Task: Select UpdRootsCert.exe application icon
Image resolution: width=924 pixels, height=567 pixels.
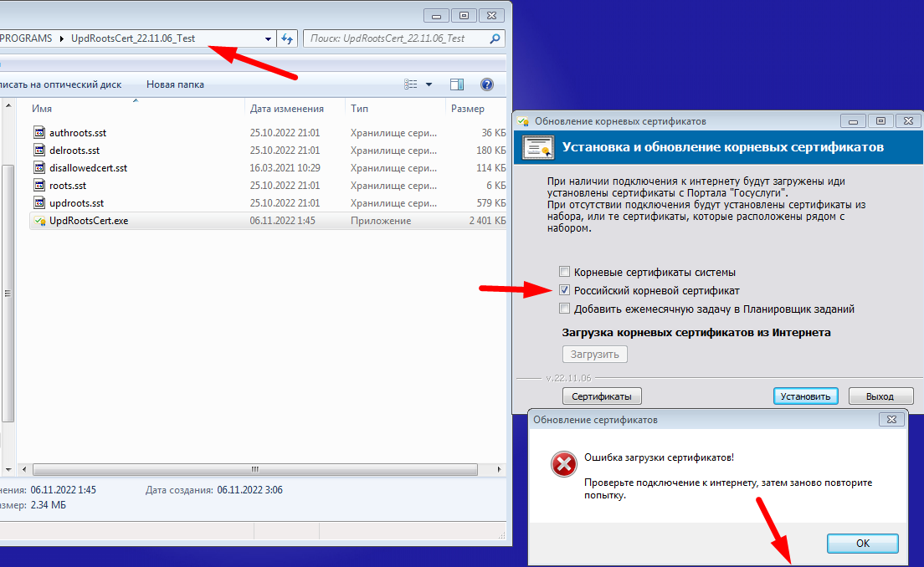Action: [39, 221]
